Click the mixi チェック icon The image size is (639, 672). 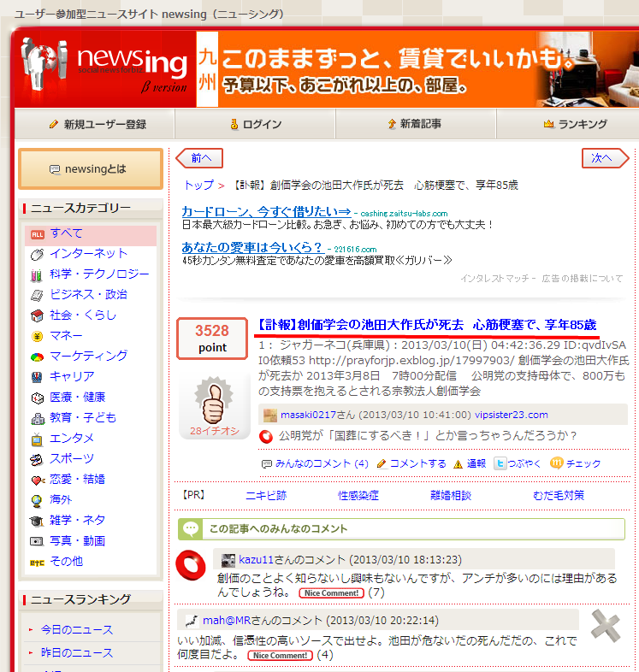[556, 463]
